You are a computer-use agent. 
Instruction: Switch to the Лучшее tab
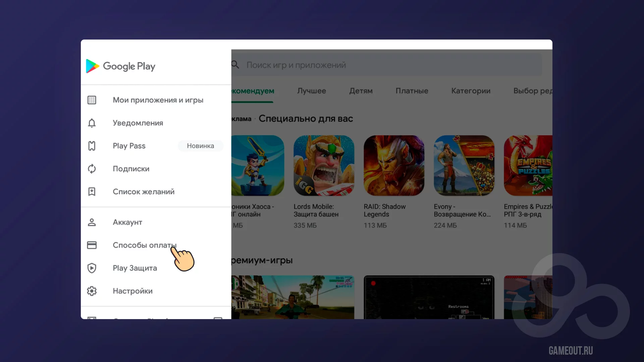click(311, 91)
